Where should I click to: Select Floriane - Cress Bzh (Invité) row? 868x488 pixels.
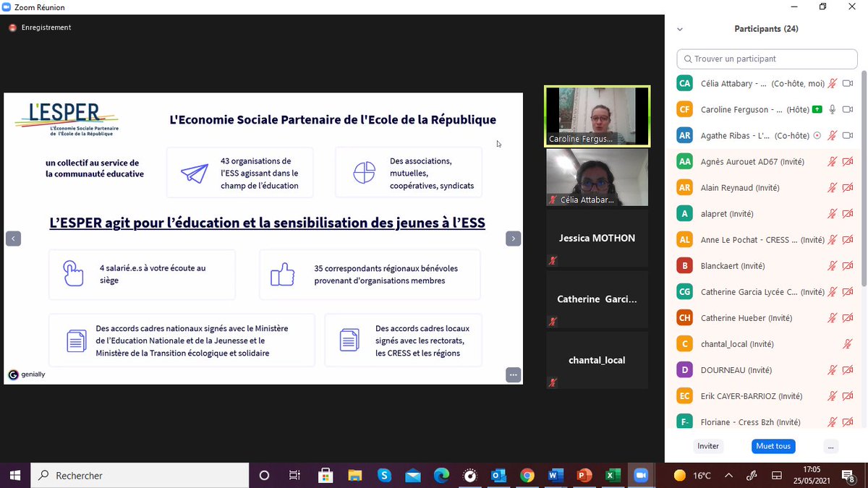point(766,421)
